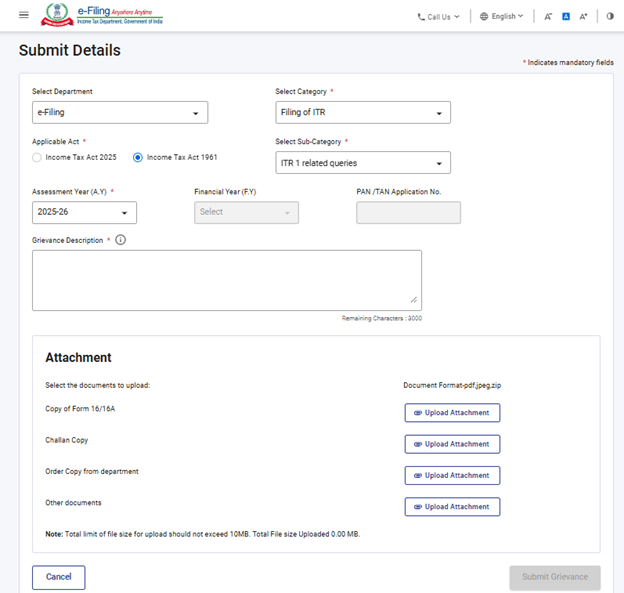
Task: Open the hamburger navigation menu
Action: [x=24, y=15]
